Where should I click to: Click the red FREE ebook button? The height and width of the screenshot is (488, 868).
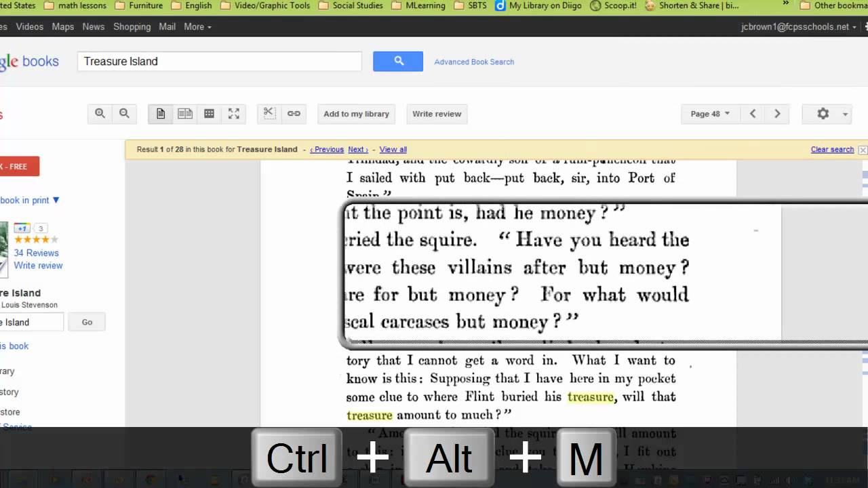20,166
